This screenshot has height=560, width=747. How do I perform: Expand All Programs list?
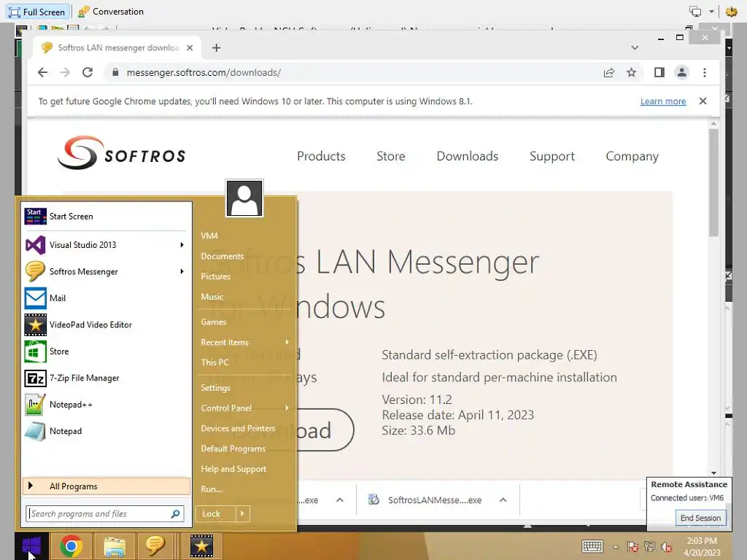106,486
